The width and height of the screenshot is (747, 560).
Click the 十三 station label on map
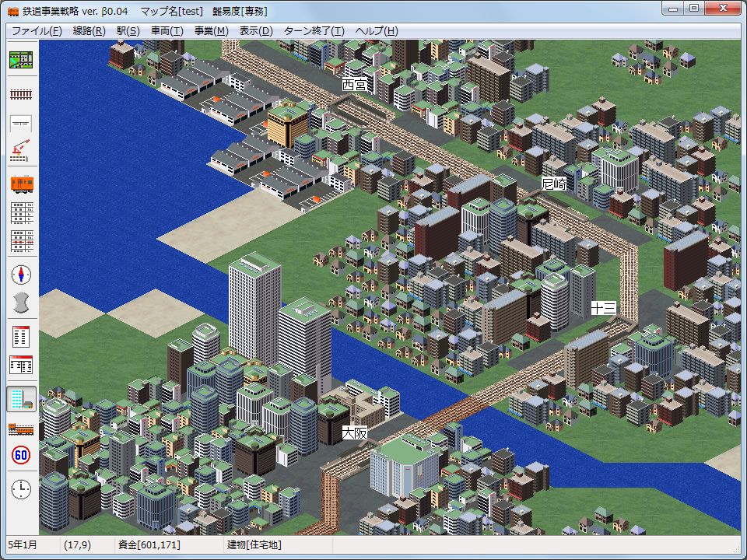(x=603, y=308)
